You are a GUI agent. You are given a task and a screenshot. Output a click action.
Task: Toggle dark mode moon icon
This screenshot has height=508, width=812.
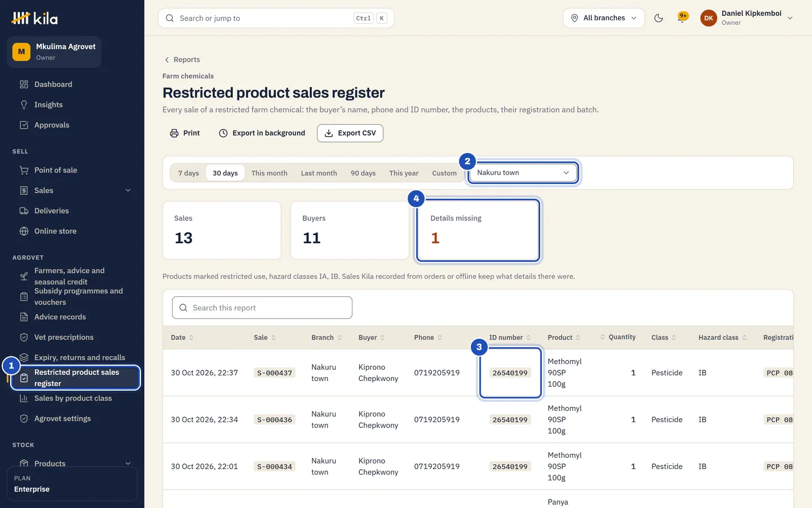658,18
